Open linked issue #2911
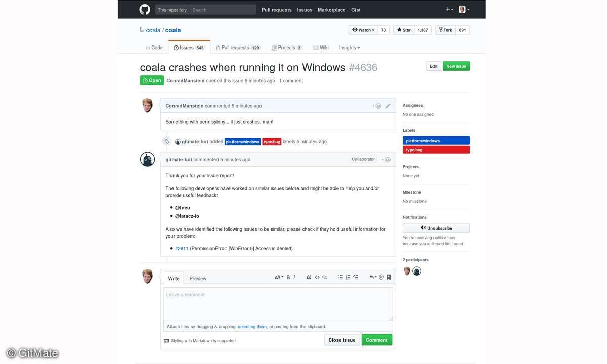607x364 pixels. pos(182,249)
